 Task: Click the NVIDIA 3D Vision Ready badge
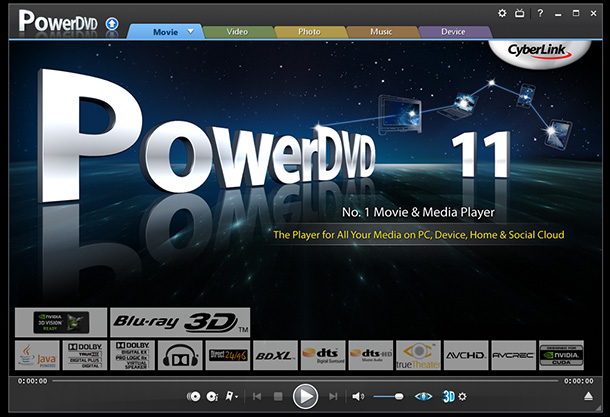click(x=61, y=322)
